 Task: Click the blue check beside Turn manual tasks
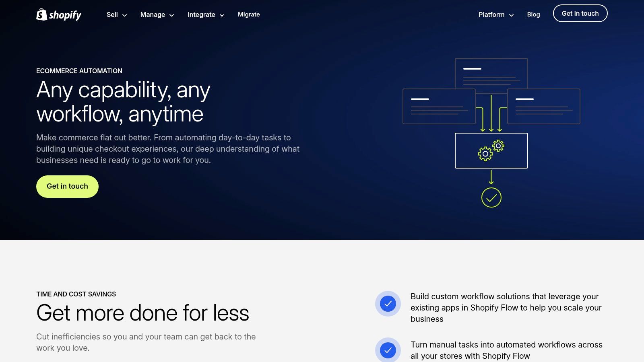[x=388, y=350]
